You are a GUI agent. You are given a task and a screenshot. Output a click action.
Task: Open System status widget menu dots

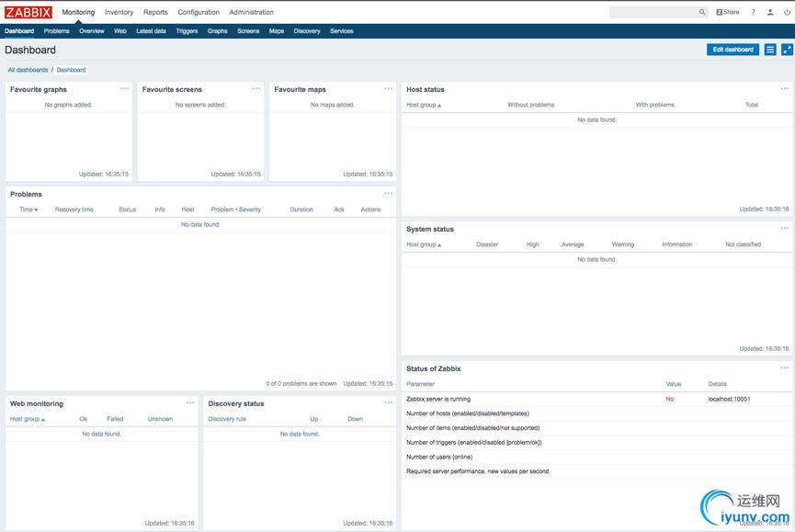point(784,229)
